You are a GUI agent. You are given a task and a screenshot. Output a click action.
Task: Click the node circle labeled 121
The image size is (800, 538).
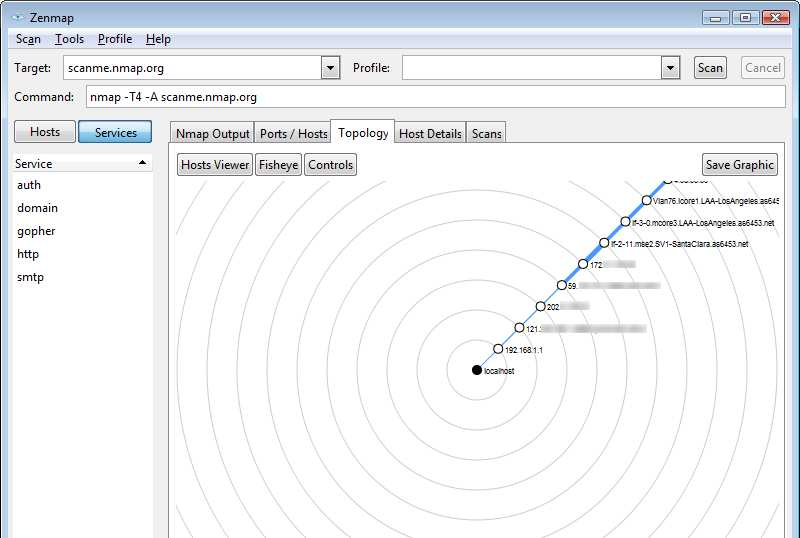point(519,328)
